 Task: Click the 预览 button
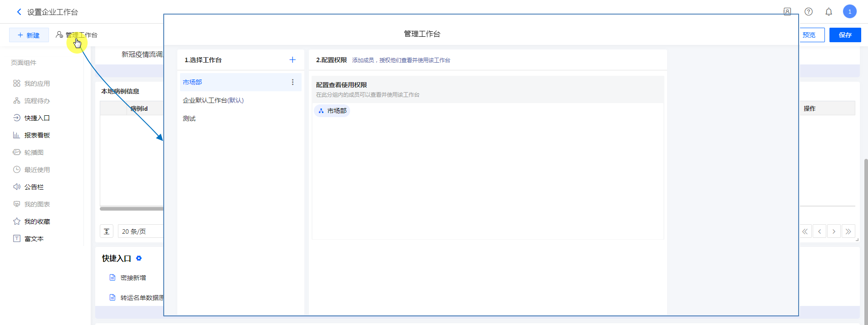coord(811,35)
